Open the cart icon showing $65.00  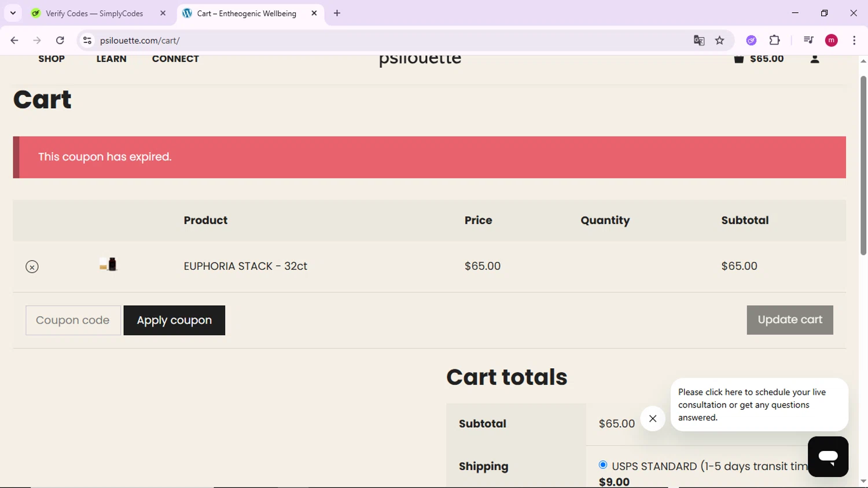(x=758, y=59)
